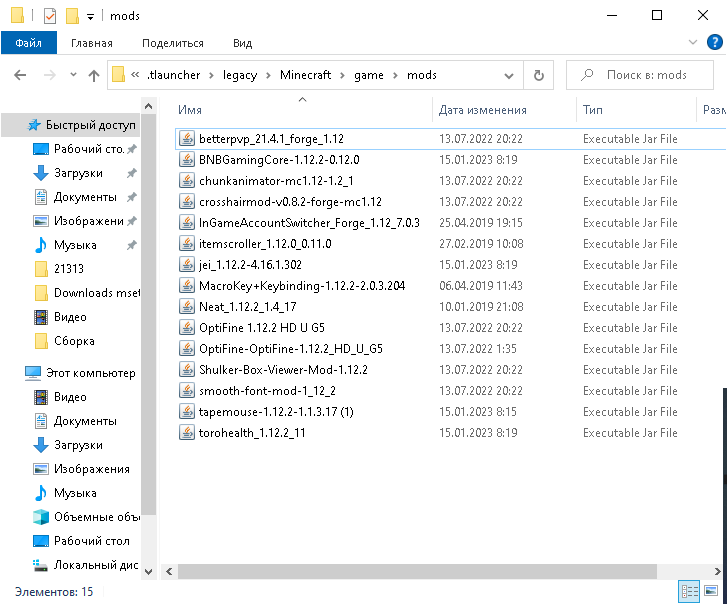Select the BNBGamingCore-1.12.2-0.12.0 jar icon
The image size is (727, 604).
pyautogui.click(x=187, y=159)
